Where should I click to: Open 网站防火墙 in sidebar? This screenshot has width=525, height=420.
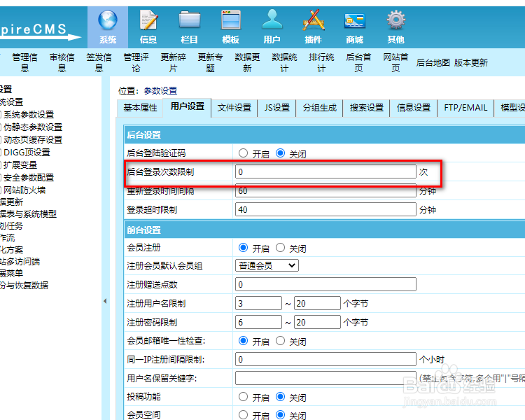pyautogui.click(x=24, y=190)
